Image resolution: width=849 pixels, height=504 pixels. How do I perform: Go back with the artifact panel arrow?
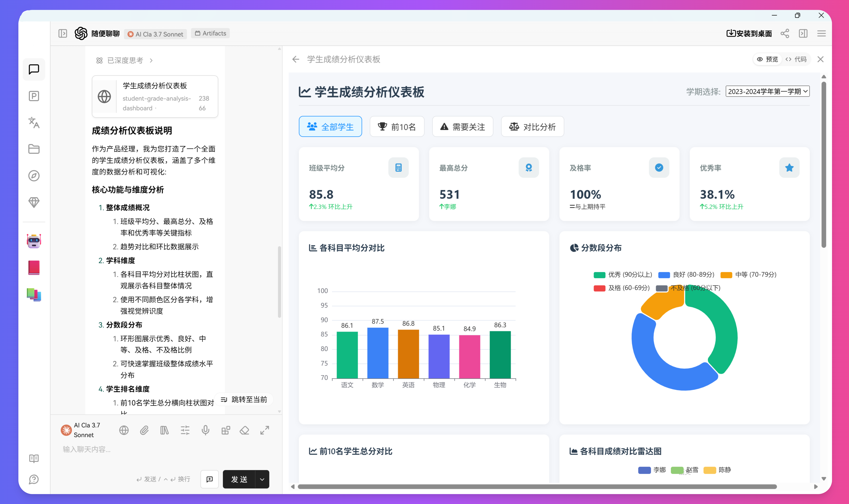296,59
